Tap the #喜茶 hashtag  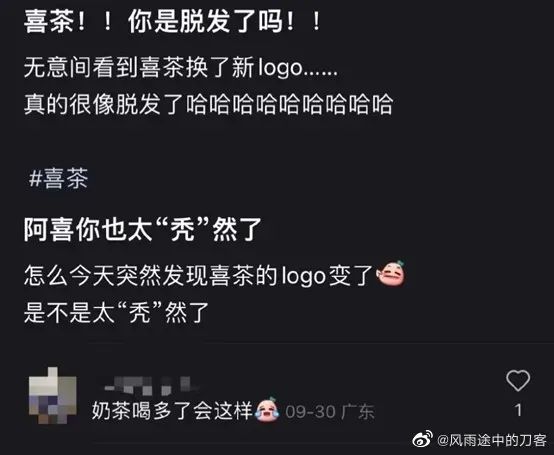click(59, 178)
